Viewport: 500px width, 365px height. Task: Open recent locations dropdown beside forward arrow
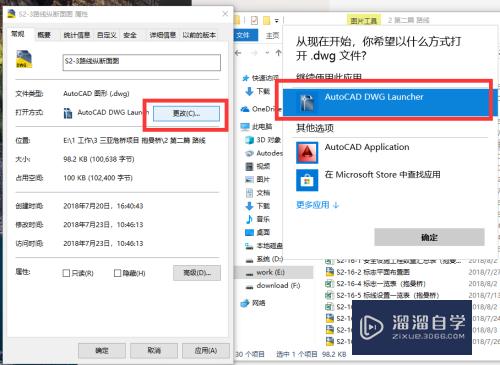point(267,53)
